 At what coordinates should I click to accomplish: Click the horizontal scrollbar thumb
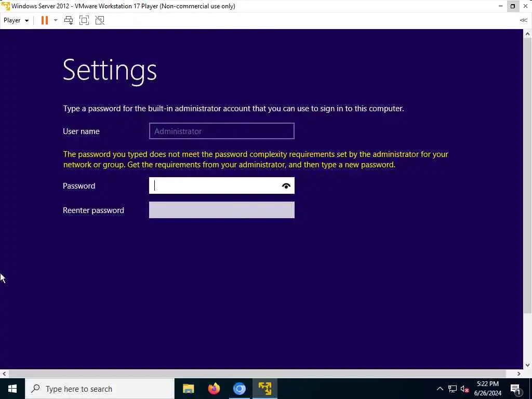pyautogui.click(x=257, y=374)
